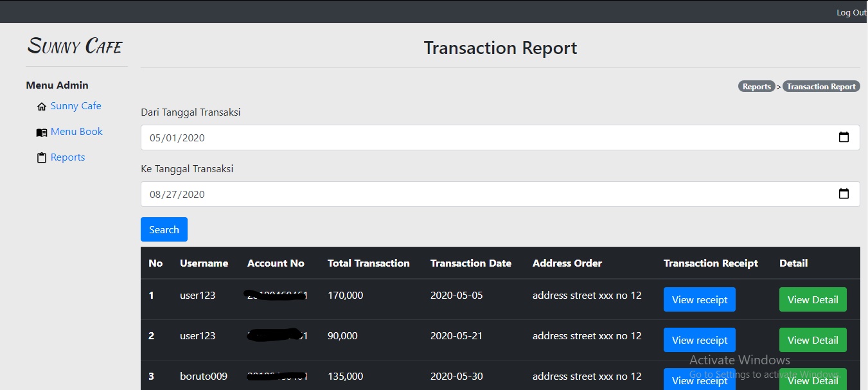Click the Transaction Report breadcrumb badge
The width and height of the screenshot is (868, 390).
(x=820, y=87)
